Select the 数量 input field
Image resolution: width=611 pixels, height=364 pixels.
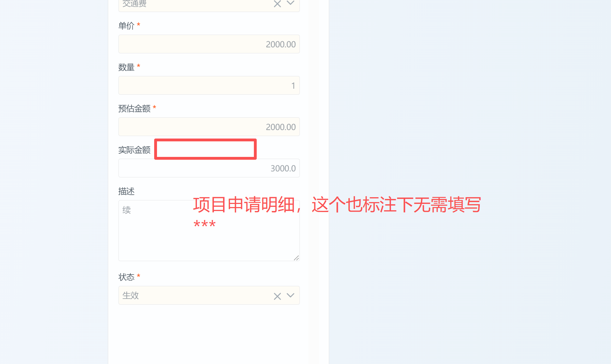[x=209, y=86]
